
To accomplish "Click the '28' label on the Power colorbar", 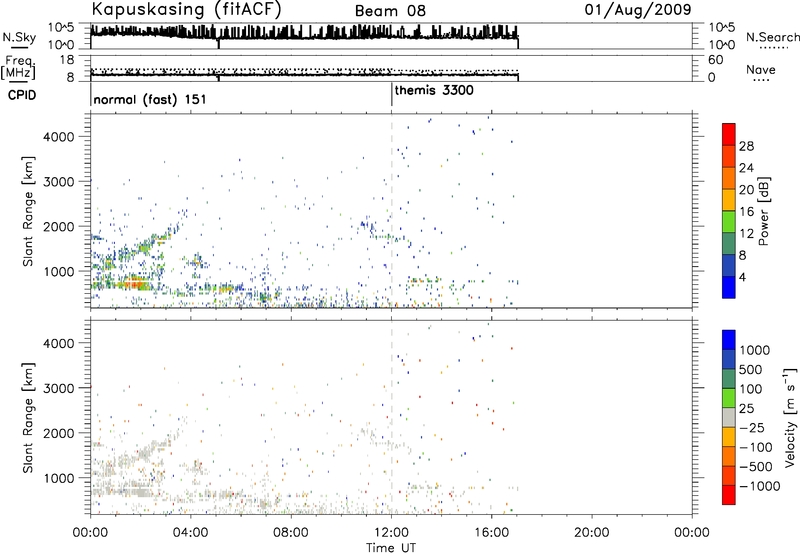I will tap(746, 146).
